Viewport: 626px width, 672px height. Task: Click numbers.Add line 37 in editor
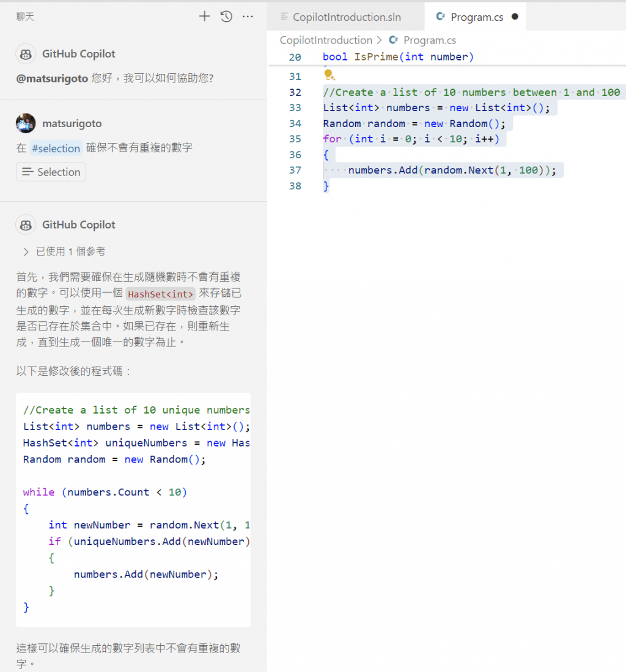(x=452, y=170)
